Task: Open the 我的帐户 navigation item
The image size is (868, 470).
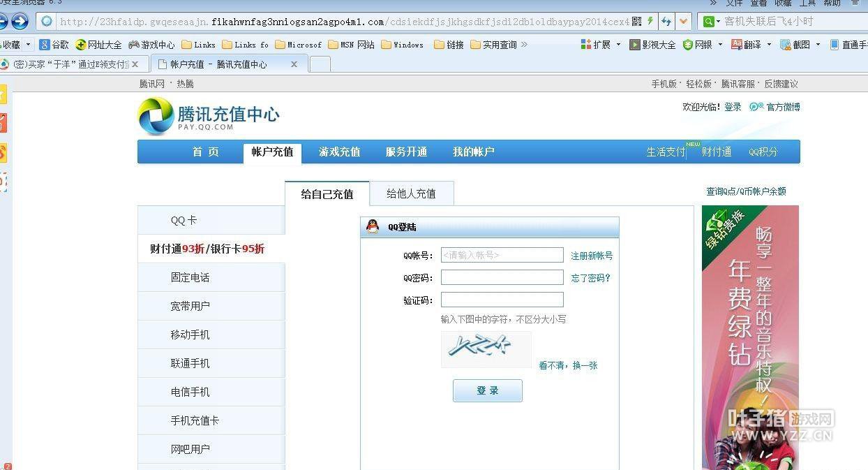Action: 473,152
